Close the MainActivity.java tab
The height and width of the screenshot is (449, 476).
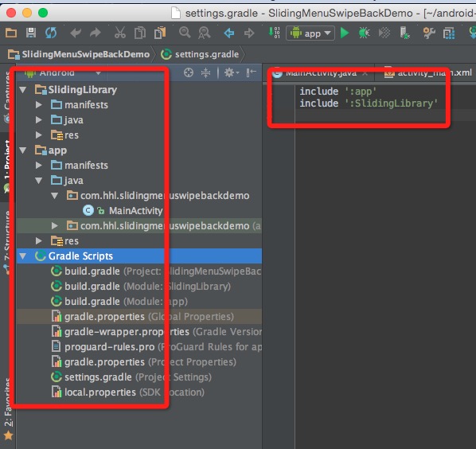click(365, 73)
